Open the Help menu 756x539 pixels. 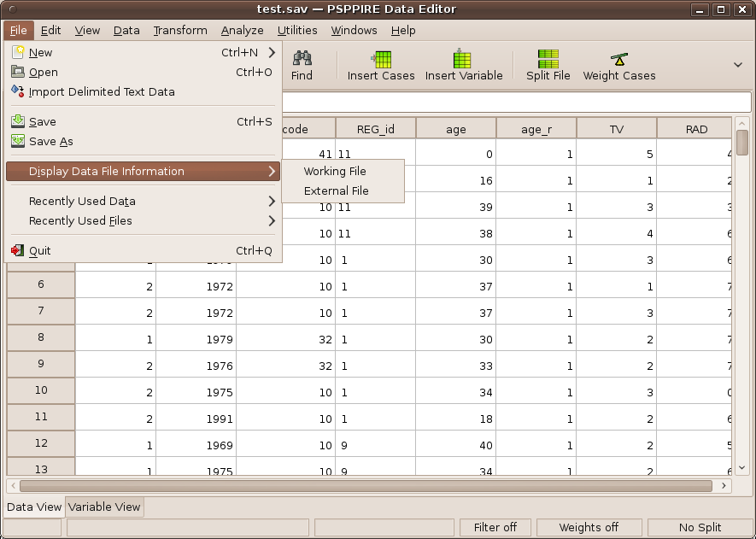pos(403,31)
